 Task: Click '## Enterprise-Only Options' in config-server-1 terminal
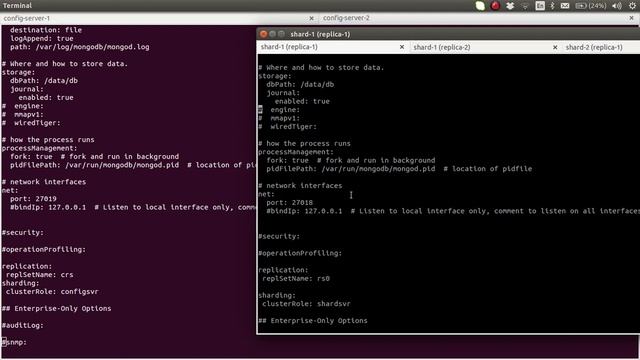pyautogui.click(x=56, y=309)
